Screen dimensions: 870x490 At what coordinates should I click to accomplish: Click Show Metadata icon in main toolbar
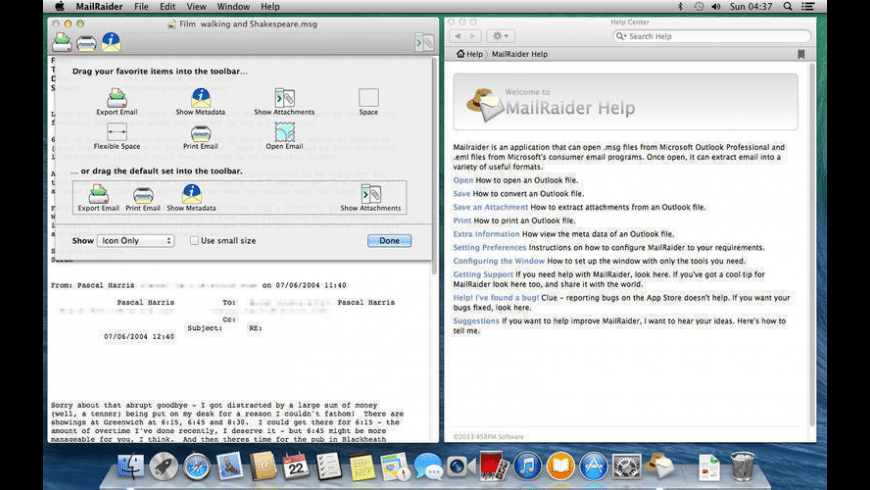(111, 42)
